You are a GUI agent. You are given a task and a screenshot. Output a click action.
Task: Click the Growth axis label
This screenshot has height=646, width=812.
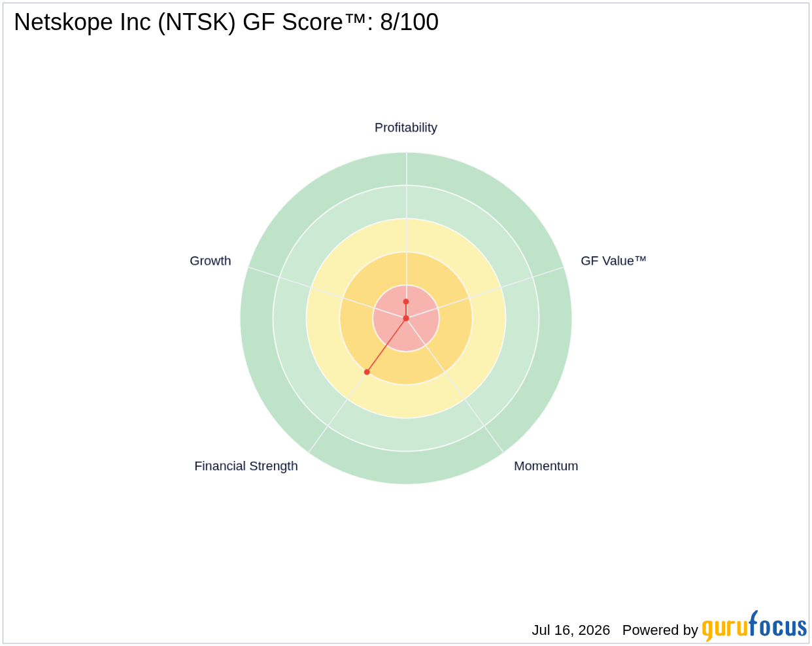coord(211,261)
